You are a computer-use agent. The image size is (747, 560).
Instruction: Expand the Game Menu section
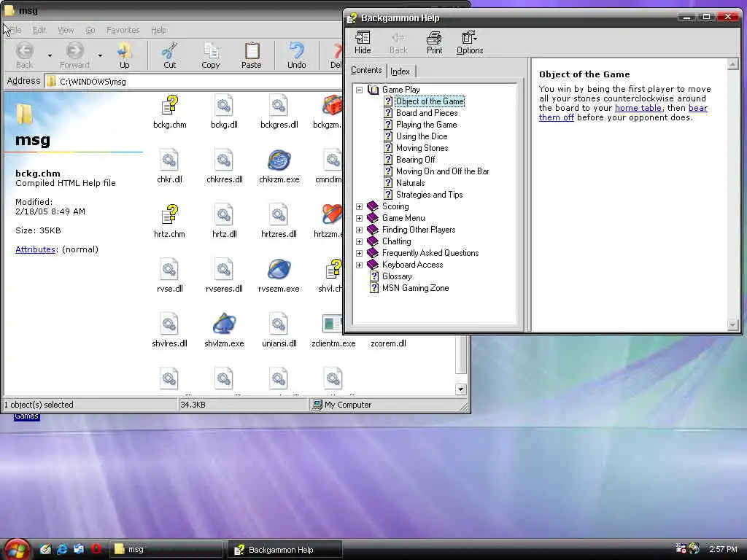(359, 218)
